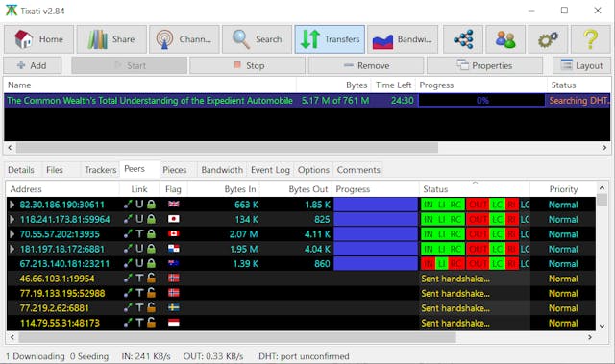Sort transfers by Time Left column

(x=393, y=85)
